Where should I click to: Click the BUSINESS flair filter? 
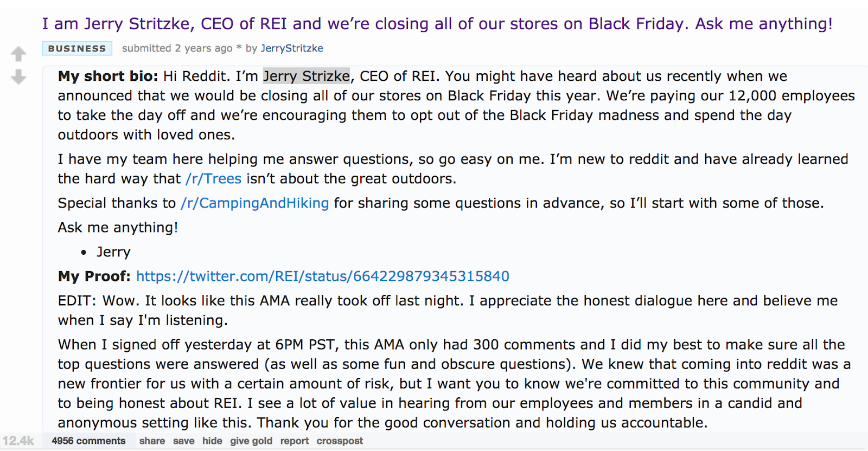(x=76, y=48)
